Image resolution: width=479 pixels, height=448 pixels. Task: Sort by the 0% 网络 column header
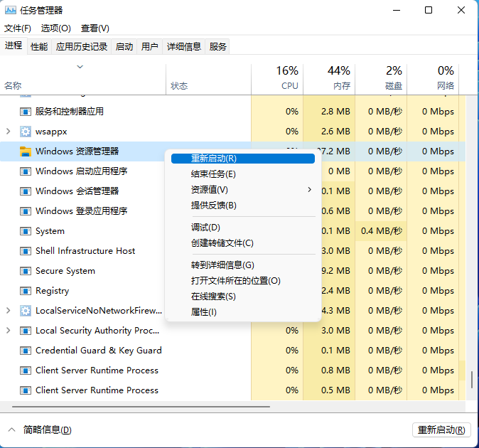tap(433, 79)
